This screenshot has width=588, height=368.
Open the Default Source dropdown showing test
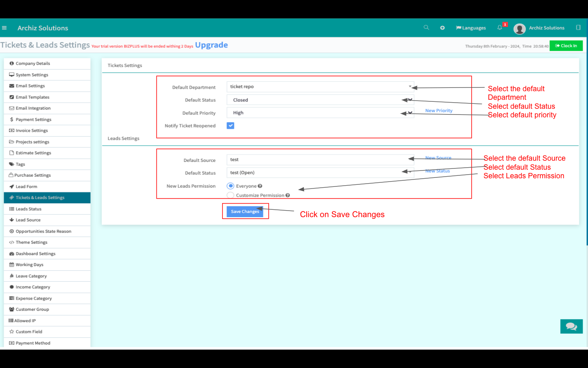320,160
